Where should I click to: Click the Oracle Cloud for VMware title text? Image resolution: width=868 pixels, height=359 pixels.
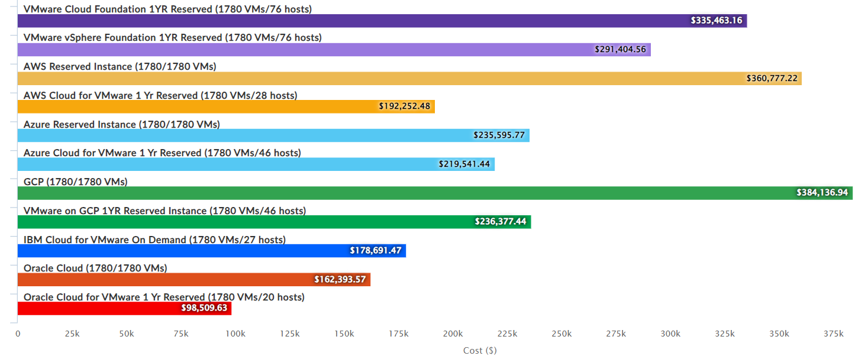[164, 297]
